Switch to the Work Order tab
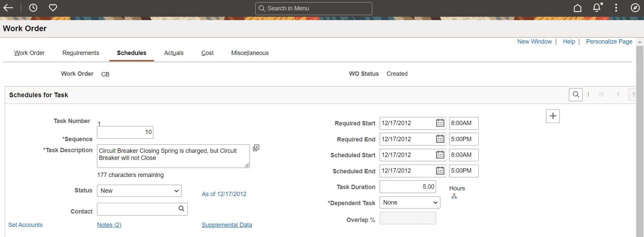Screen dimensions: 644x237 click(x=29, y=53)
